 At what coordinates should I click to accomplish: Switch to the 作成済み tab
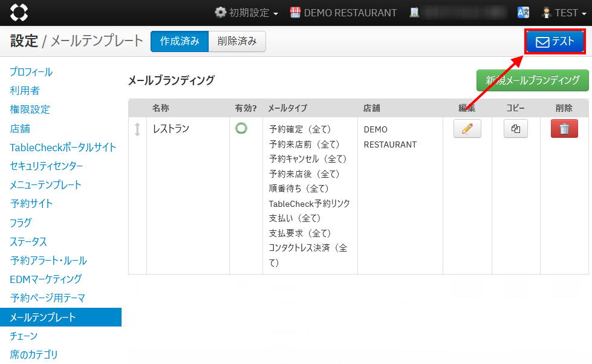point(179,41)
